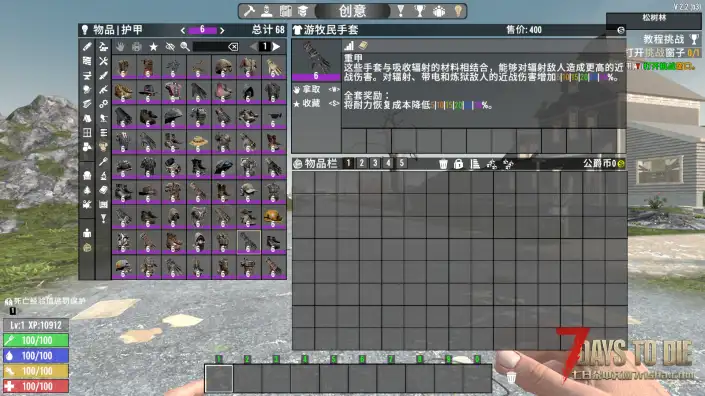The image size is (705, 396).
Task: Open the crafting hammer tab
Action: (x=249, y=11)
